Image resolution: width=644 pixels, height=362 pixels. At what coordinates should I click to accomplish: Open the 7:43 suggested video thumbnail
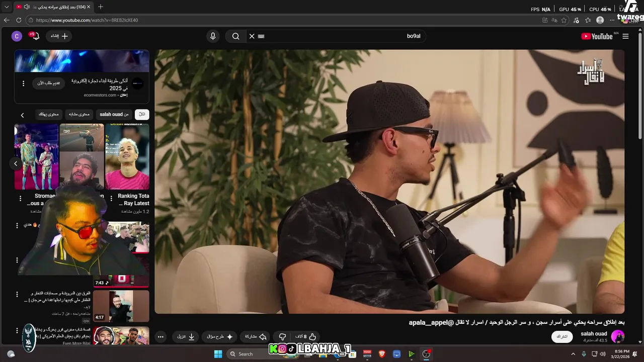[121, 271]
